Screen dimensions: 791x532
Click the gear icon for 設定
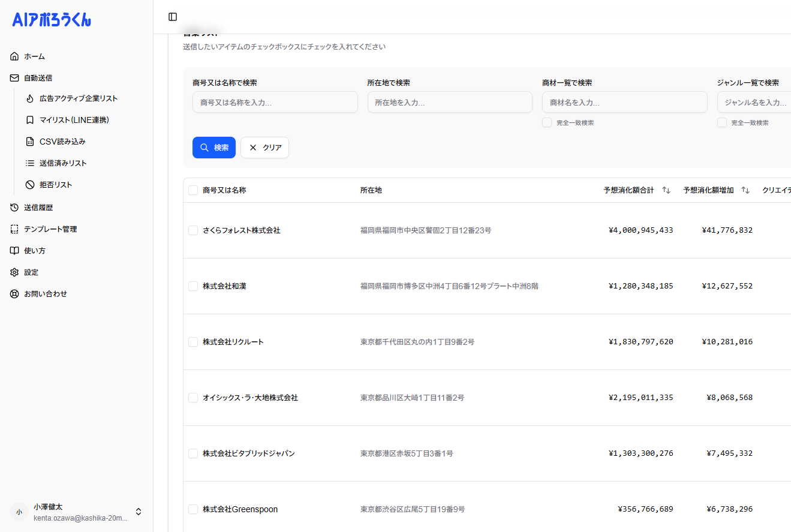[13, 272]
